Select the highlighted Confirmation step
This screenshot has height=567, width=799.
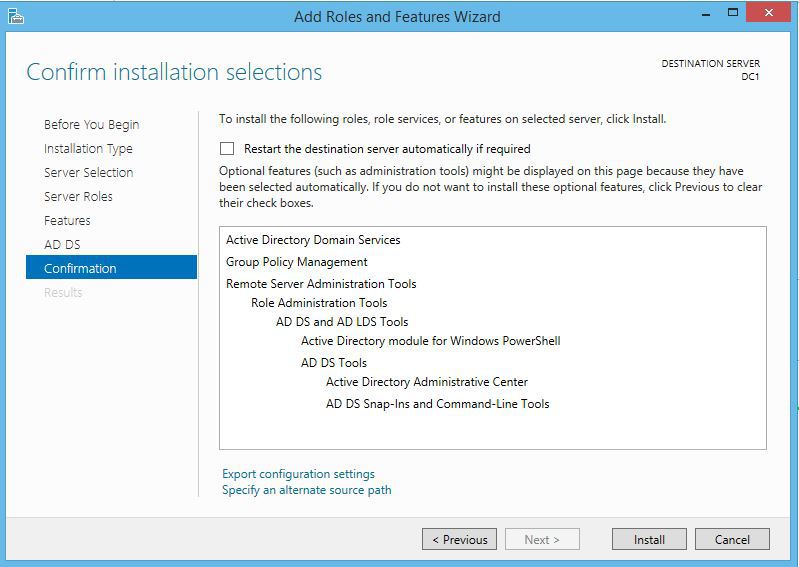pyautogui.click(x=111, y=267)
